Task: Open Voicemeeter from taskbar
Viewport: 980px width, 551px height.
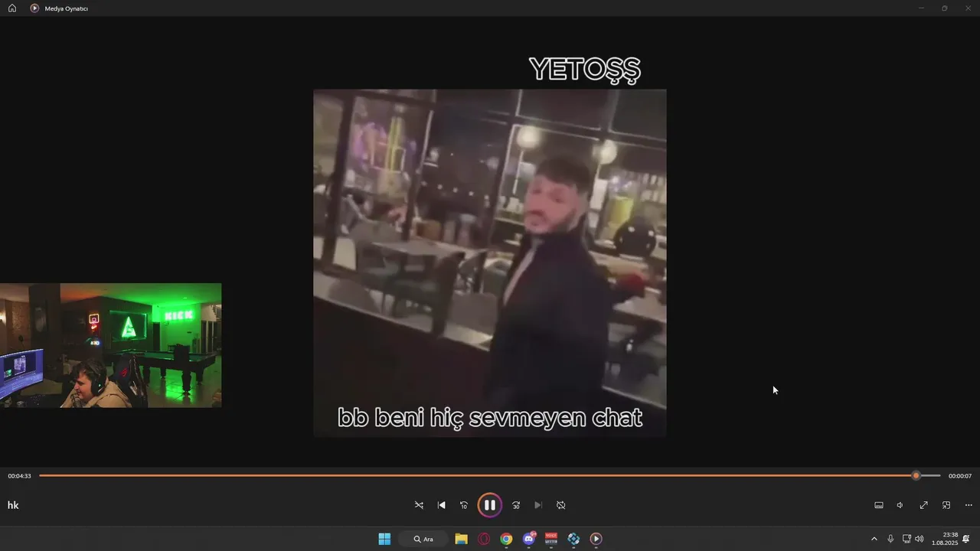Action: [551, 539]
